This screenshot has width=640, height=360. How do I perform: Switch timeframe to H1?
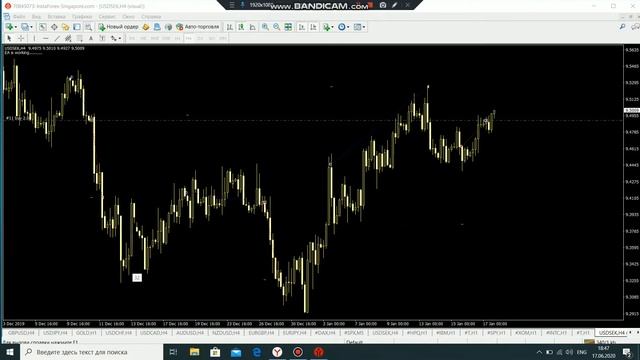click(x=178, y=38)
